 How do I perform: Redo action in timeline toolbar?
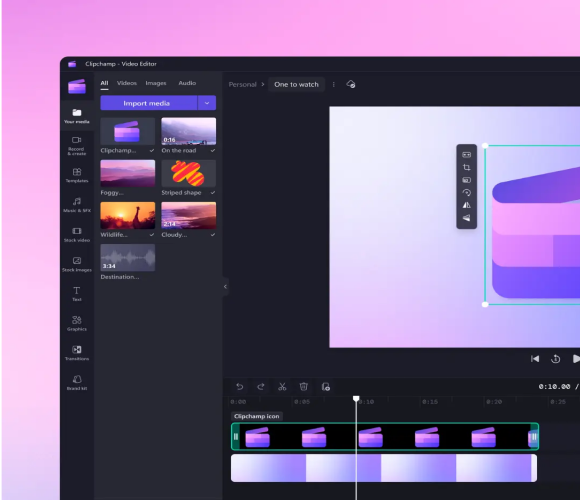tap(261, 387)
